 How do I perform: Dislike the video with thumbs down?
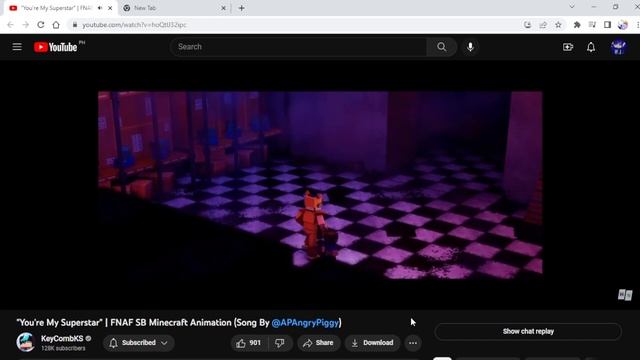(280, 343)
